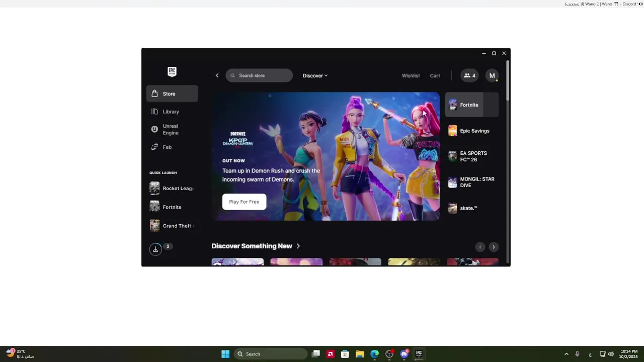This screenshot has width=644, height=362.
Task: Select Fortnite in the featured carousel list
Action: click(x=472, y=105)
